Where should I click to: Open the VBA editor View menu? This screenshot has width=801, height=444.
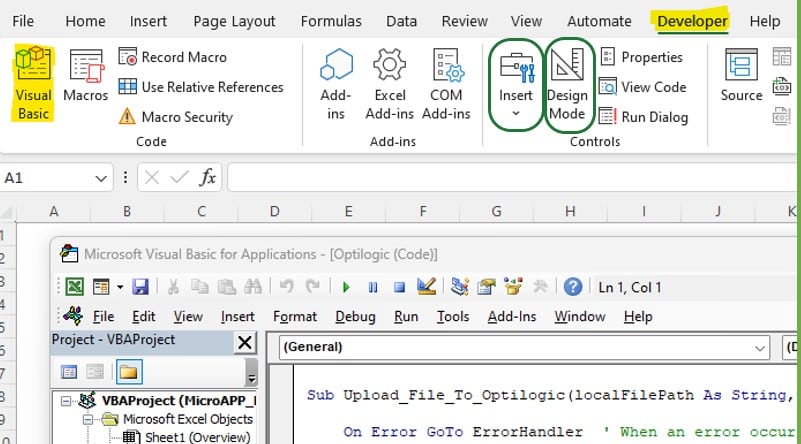tap(187, 317)
